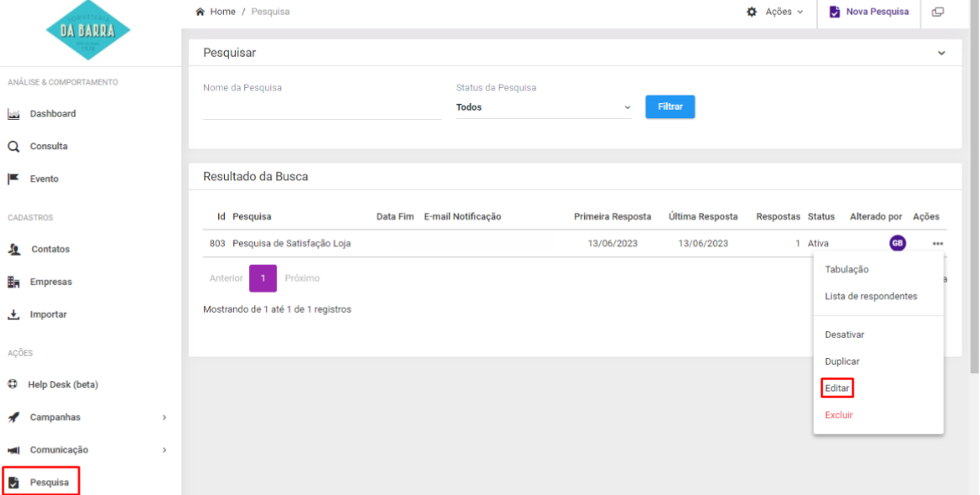The image size is (980, 495).
Task: Click the three-dots actions icon in row
Action: (x=937, y=244)
